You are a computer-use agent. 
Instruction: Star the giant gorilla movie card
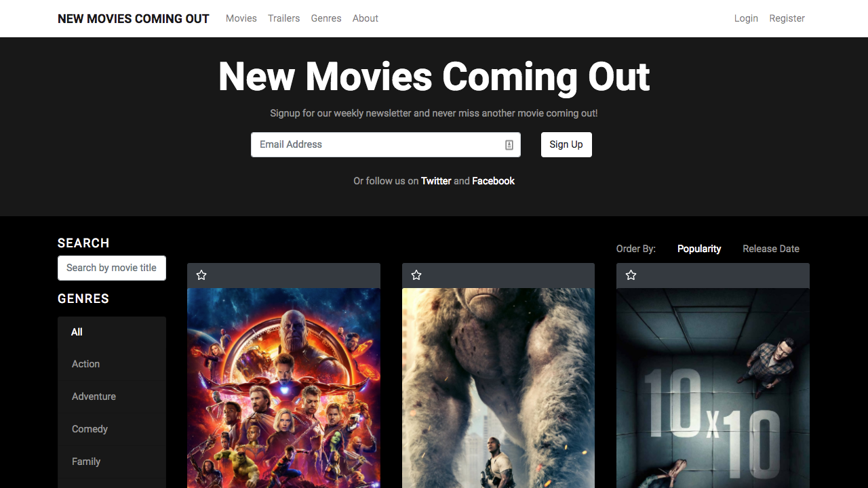point(416,275)
